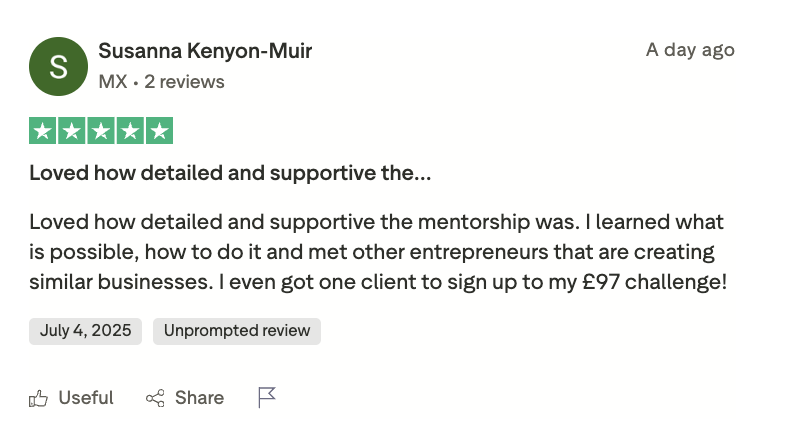Click the second green rating star
The height and width of the screenshot is (430, 798).
point(72,131)
